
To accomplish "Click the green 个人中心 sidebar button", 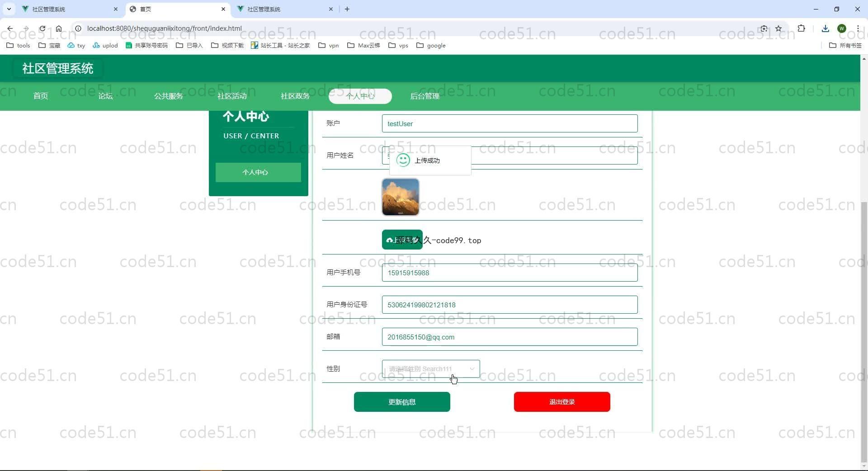I will pyautogui.click(x=258, y=172).
